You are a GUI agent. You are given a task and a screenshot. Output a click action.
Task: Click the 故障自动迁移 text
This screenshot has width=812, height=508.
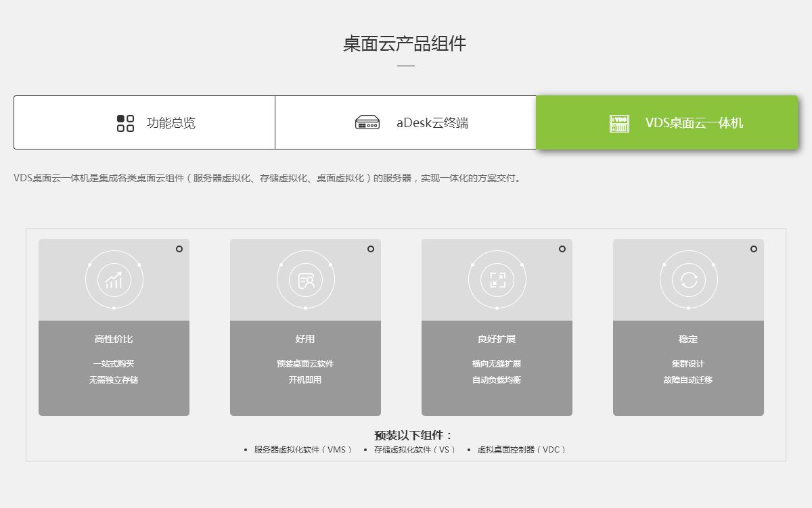coord(688,379)
